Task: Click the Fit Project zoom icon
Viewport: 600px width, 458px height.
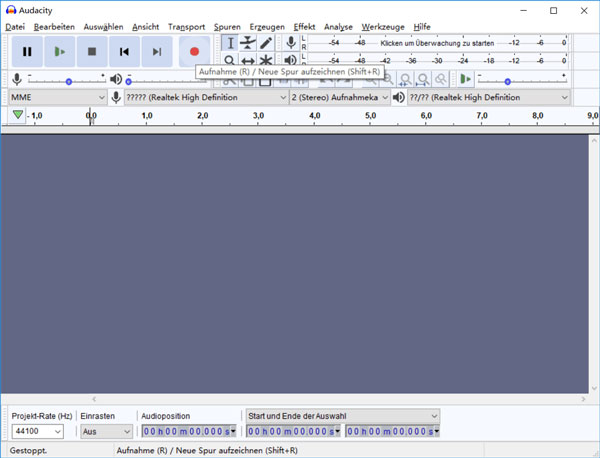Action: tap(422, 80)
